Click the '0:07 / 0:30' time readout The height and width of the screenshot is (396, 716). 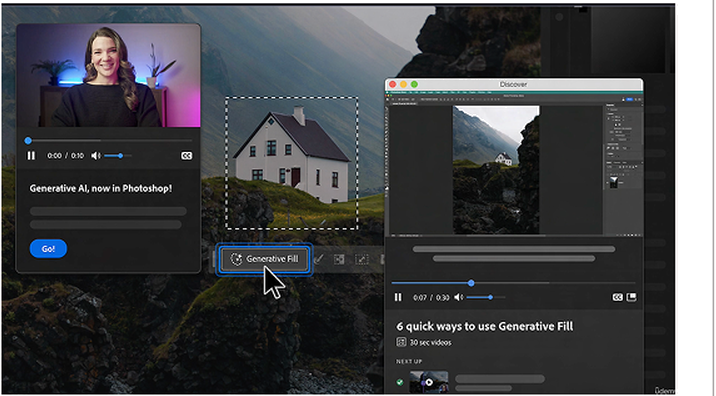tap(431, 297)
